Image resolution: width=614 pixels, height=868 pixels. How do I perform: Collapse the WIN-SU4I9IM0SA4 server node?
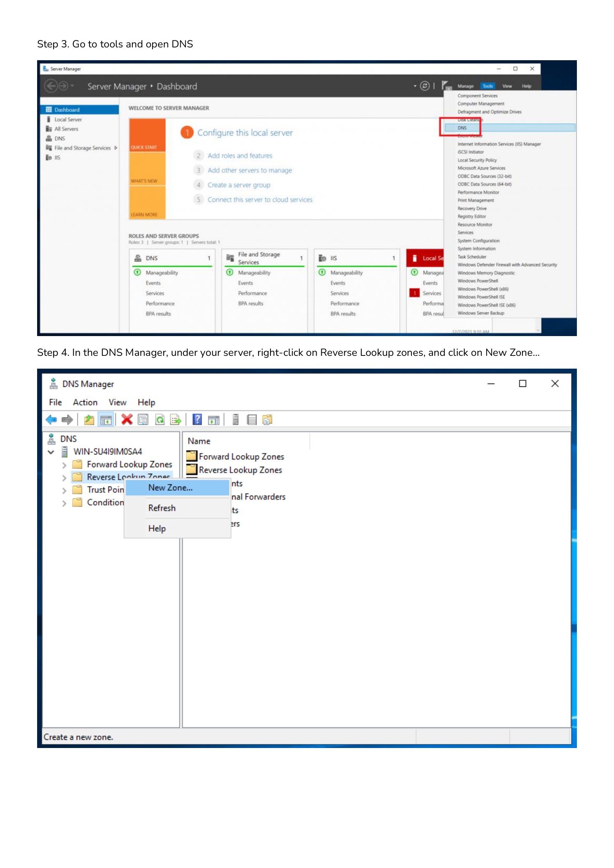click(51, 452)
